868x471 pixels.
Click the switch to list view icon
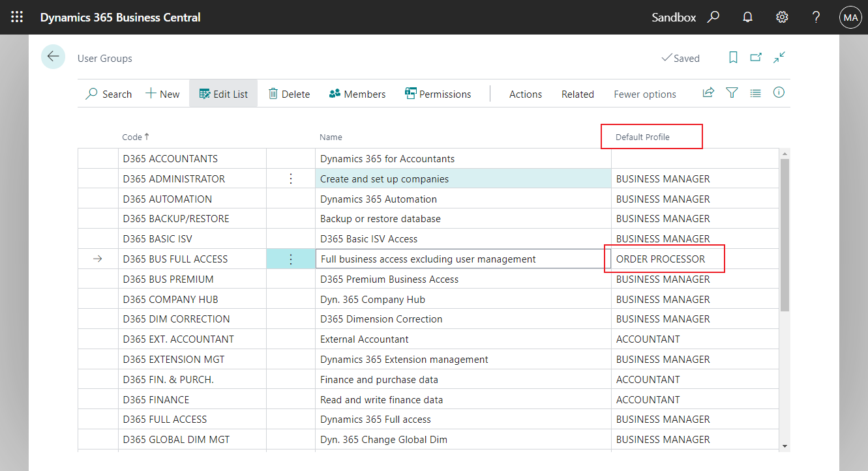click(x=755, y=93)
